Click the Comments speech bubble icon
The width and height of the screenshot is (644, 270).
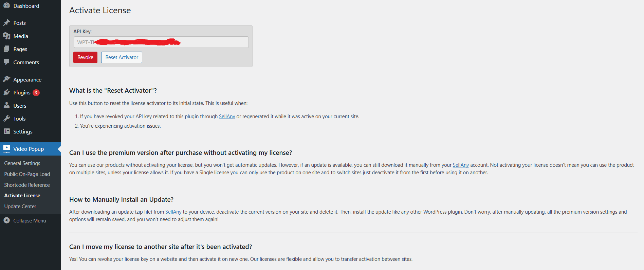click(6, 62)
